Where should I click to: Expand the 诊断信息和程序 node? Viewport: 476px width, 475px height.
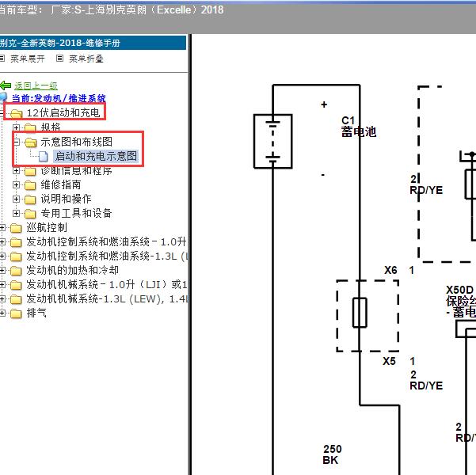coord(17,170)
